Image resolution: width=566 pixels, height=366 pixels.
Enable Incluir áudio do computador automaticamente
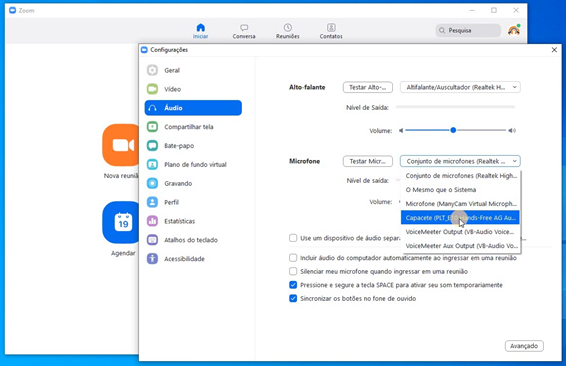click(x=293, y=258)
